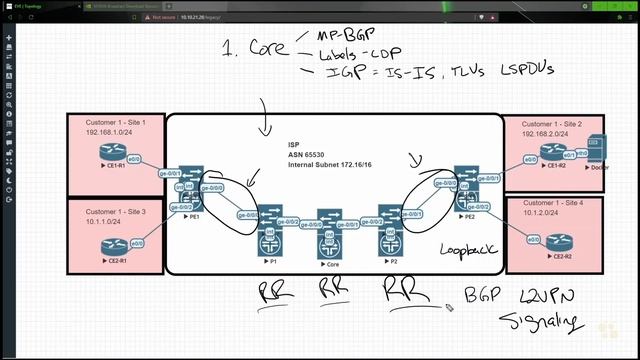The height and width of the screenshot is (360, 640).
Task: Open Lab details table icon
Action: [x=9, y=123]
